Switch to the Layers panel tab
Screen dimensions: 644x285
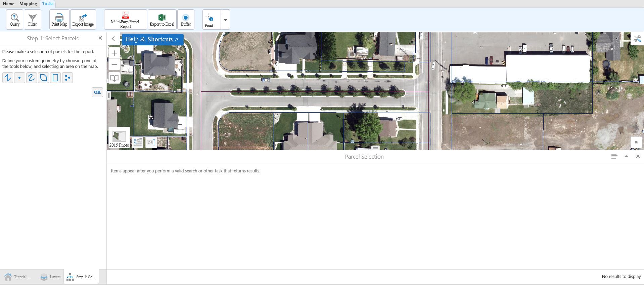coord(50,277)
